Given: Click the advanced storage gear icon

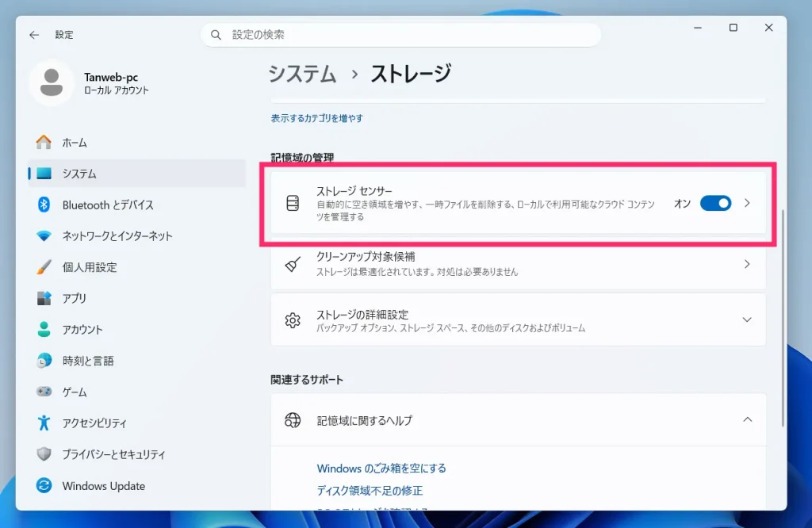Looking at the screenshot, I should (293, 320).
